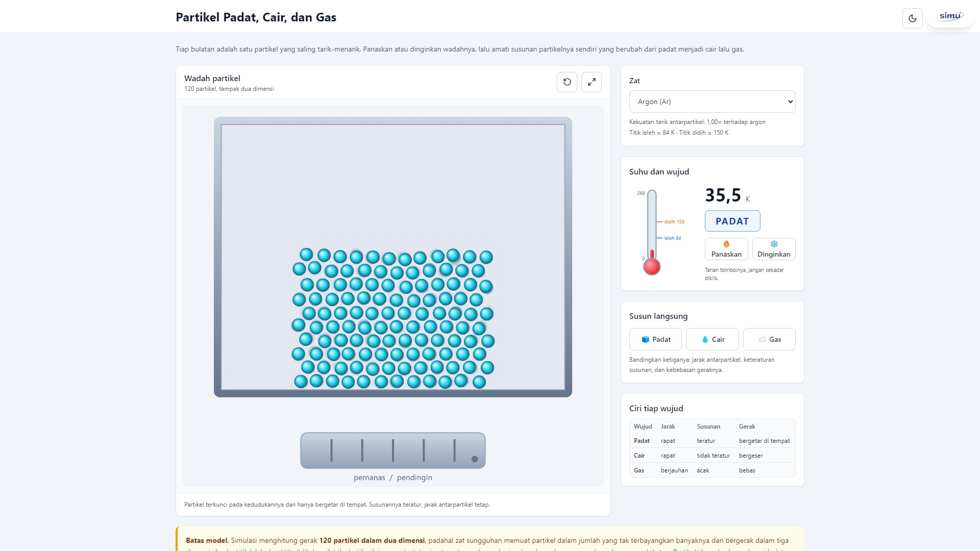Screen dimensions: 980x551
Task: Click the flame icon on Panaskan
Action: click(x=726, y=244)
